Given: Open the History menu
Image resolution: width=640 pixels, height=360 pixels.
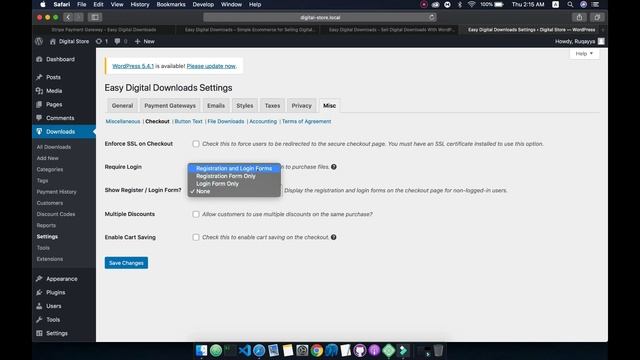Looking at the screenshot, I should tap(140, 4).
